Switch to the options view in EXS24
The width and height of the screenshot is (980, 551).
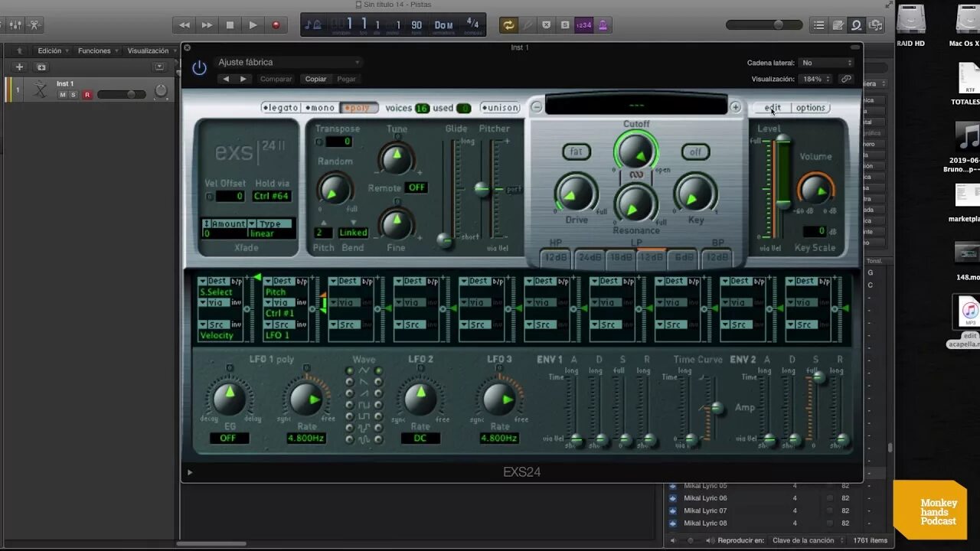pyautogui.click(x=811, y=107)
